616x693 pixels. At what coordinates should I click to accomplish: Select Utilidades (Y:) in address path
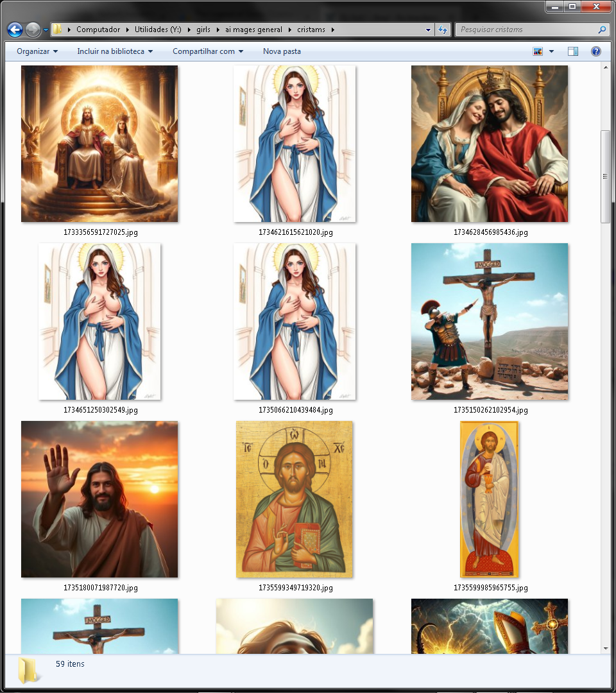tap(158, 30)
